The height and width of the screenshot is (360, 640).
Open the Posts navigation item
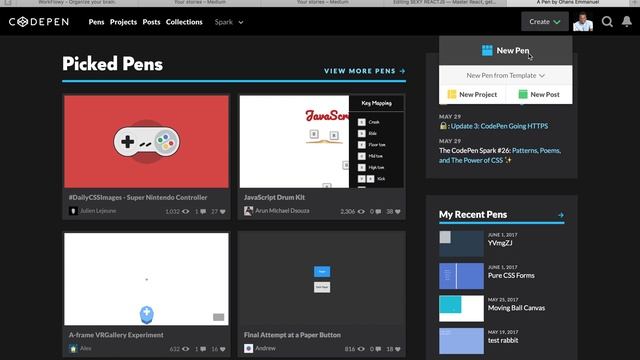click(x=151, y=22)
